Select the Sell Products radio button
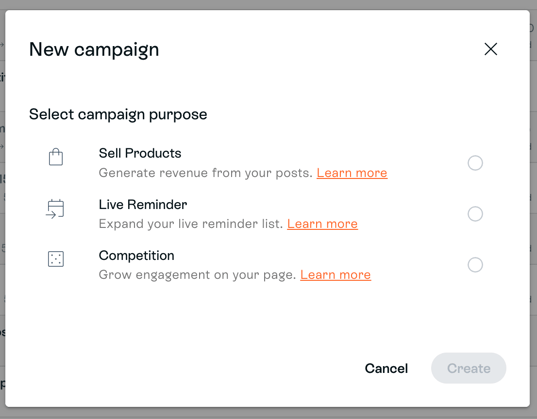The width and height of the screenshot is (537, 419). (x=475, y=163)
